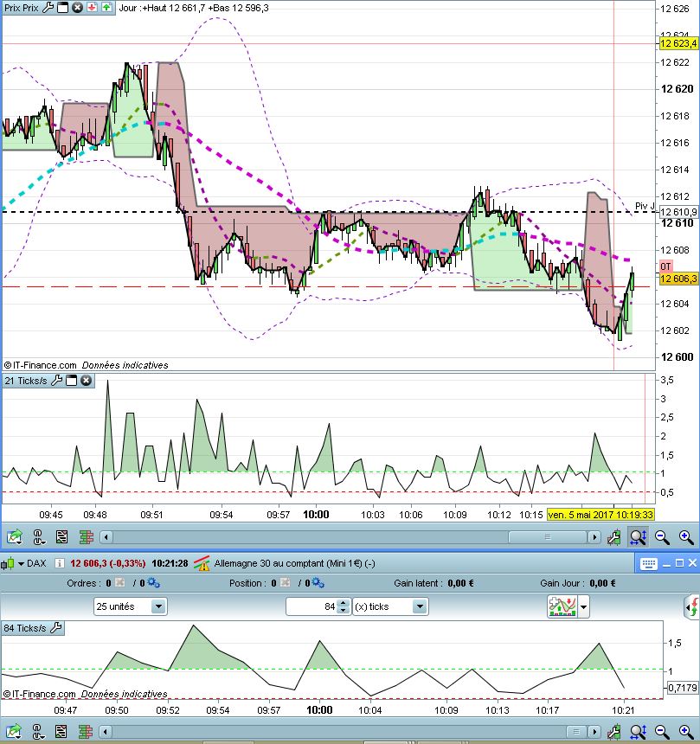Open chart properties wrench in lower toolbar

(613, 731)
